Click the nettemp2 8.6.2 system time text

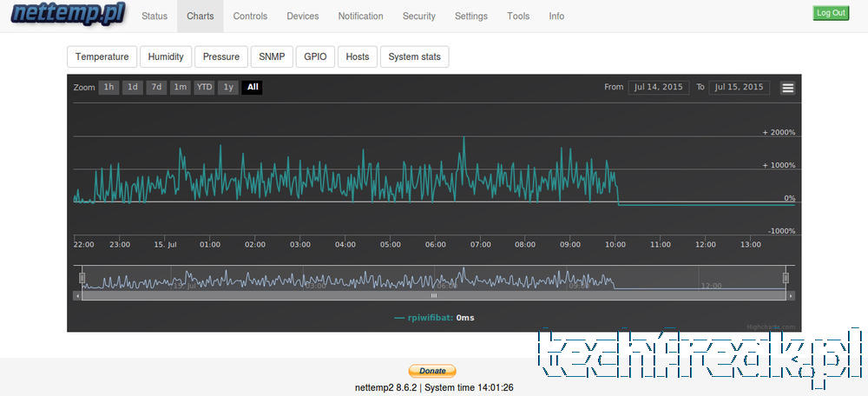tap(434, 387)
